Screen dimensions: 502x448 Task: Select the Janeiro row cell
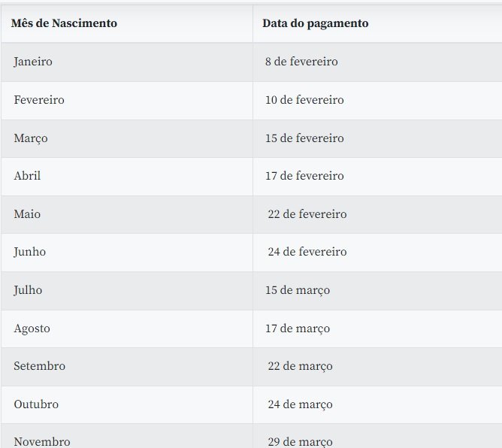pyautogui.click(x=33, y=62)
